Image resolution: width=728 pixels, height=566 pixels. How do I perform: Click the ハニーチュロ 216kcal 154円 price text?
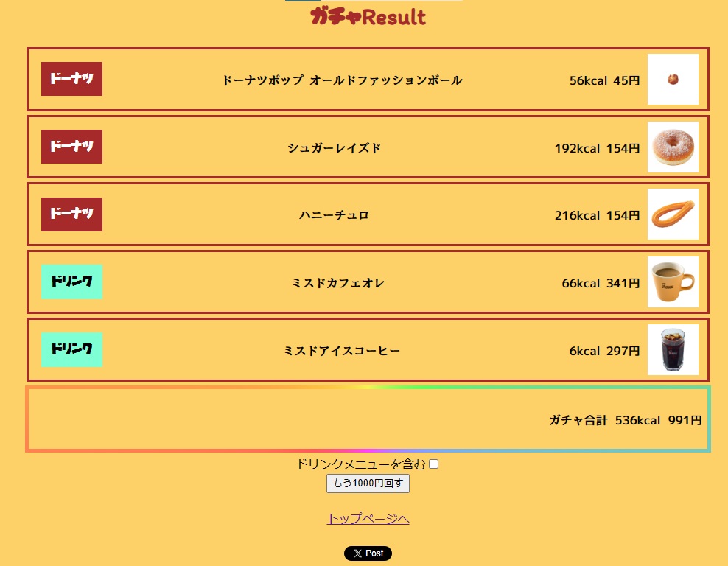(597, 216)
